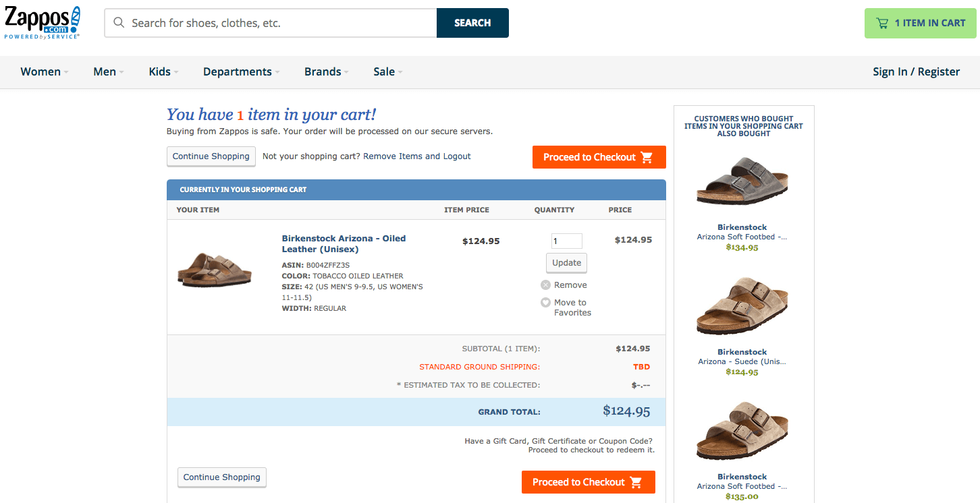Open the grey Arizona Soft Footbed thumbnail

[742, 181]
